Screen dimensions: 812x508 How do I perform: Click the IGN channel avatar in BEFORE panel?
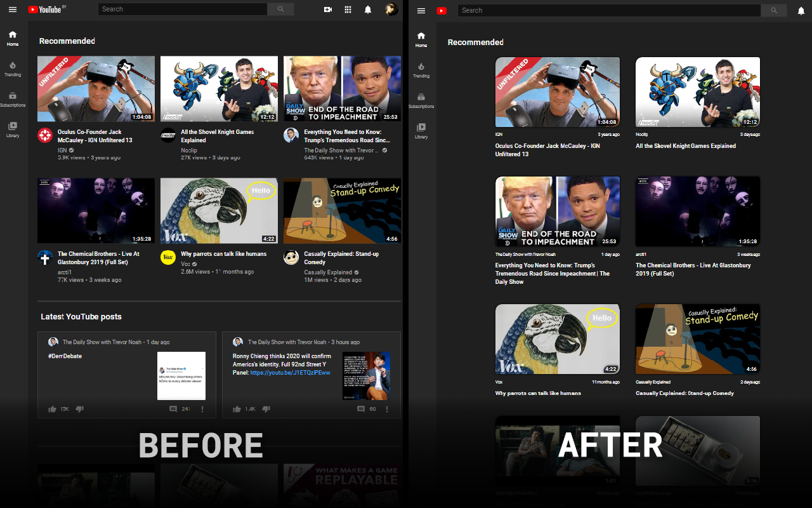tap(45, 135)
